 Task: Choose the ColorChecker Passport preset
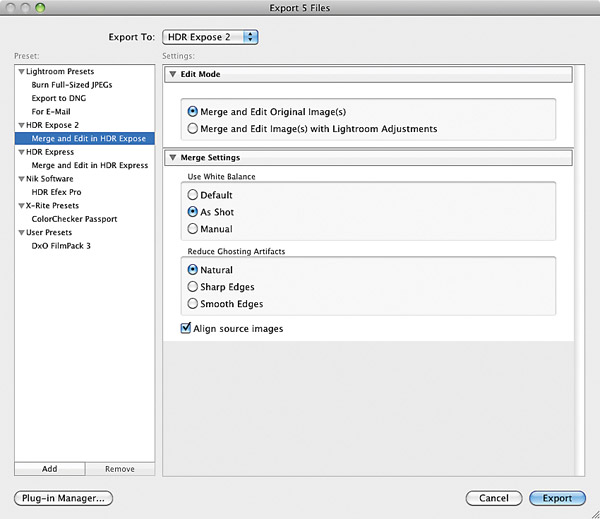coord(74,219)
